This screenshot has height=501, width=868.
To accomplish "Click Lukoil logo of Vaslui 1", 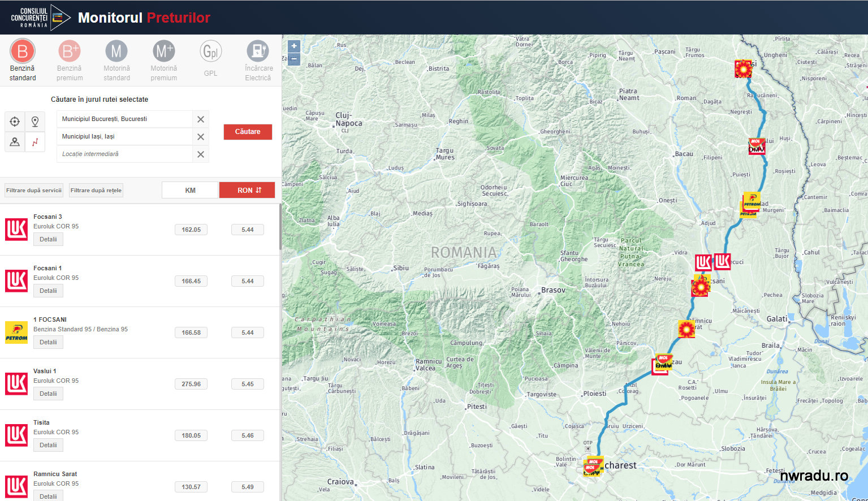I will pos(16,384).
